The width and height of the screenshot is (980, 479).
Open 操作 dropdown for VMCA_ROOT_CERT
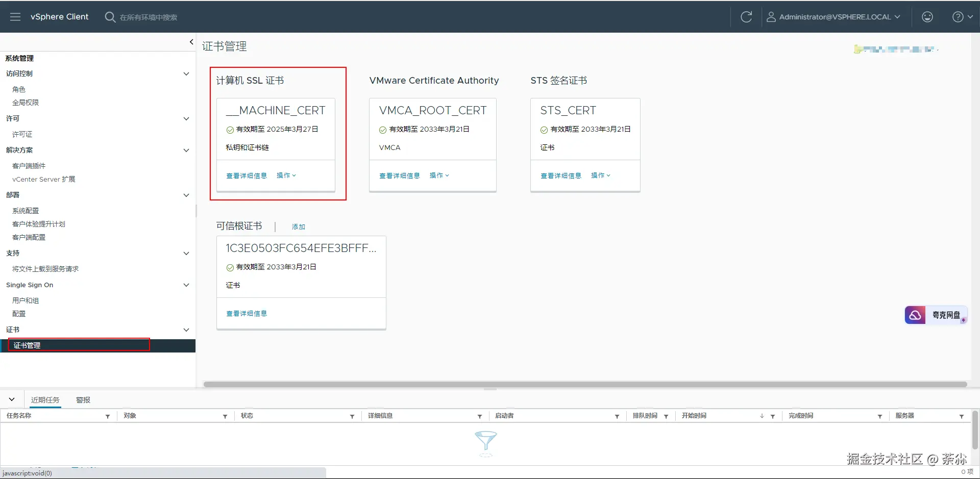pos(439,175)
